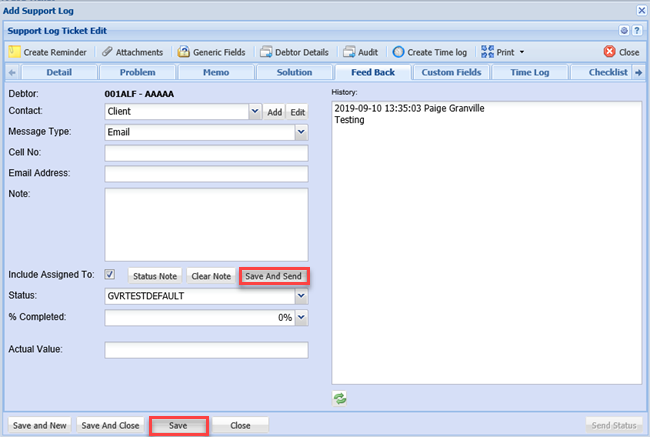The width and height of the screenshot is (650, 437).
Task: Click the Create Reminder toolbar icon
Action: tap(15, 51)
